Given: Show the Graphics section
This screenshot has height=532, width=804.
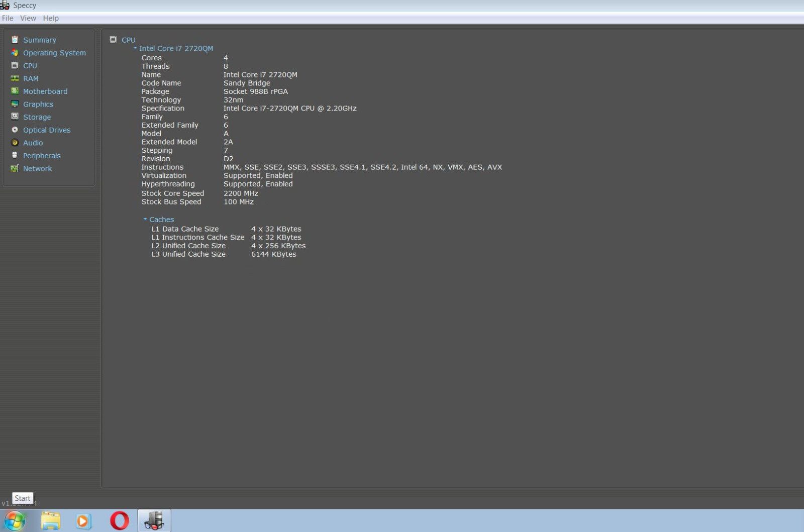Looking at the screenshot, I should tap(38, 104).
